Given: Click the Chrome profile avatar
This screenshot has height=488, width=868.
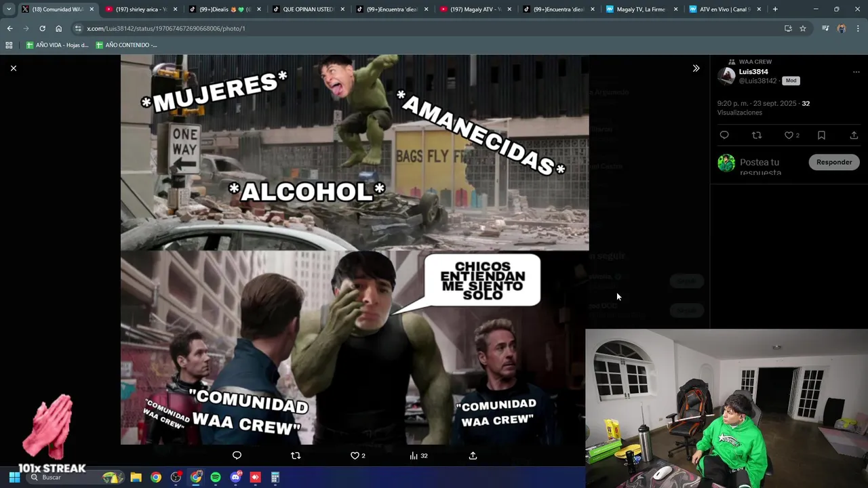Looking at the screenshot, I should click(842, 28).
